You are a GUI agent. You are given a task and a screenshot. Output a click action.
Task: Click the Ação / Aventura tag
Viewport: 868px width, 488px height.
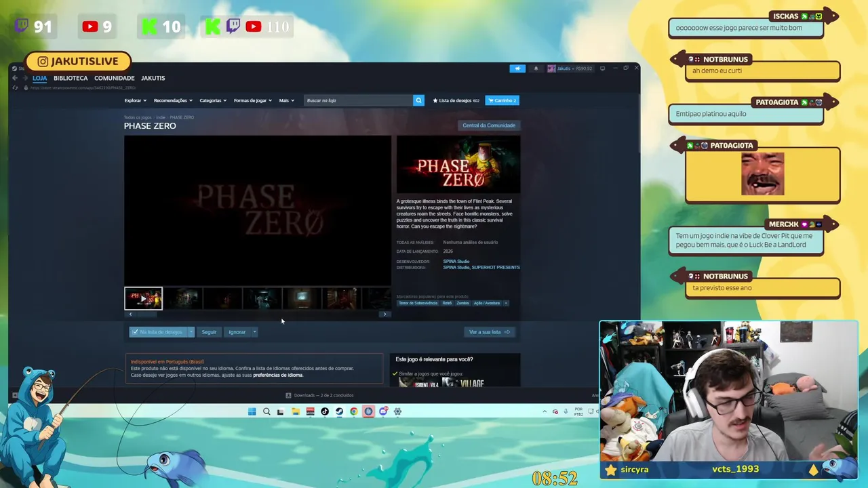pyautogui.click(x=486, y=303)
